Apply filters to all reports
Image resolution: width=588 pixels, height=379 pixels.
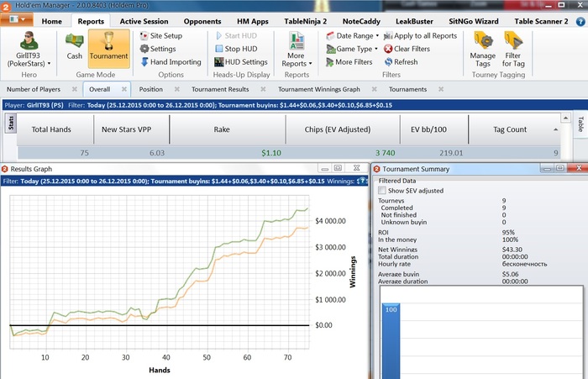[420, 36]
